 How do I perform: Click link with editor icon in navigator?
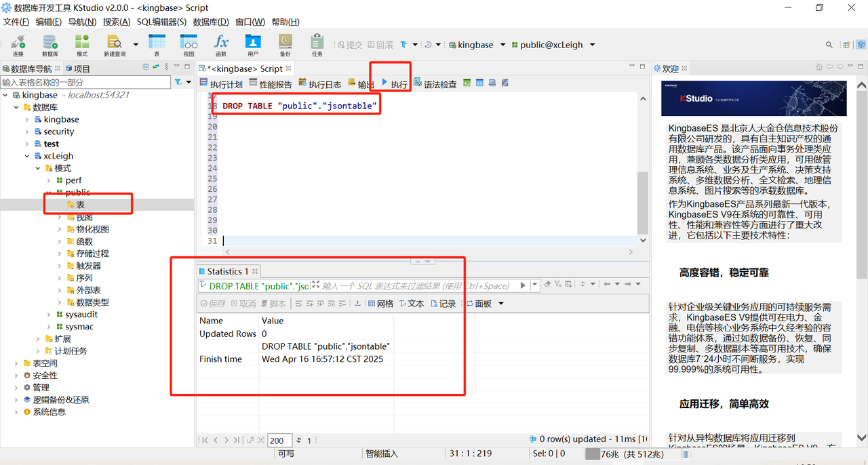157,67
